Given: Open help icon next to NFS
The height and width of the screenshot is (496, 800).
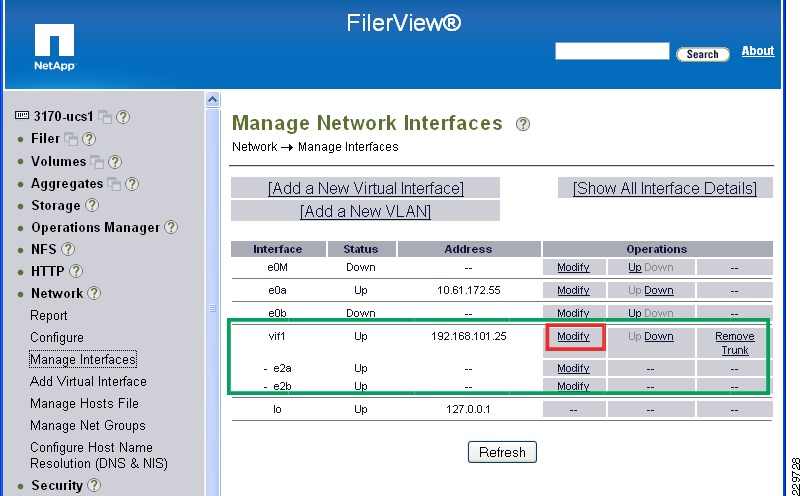Looking at the screenshot, I should tap(68, 249).
